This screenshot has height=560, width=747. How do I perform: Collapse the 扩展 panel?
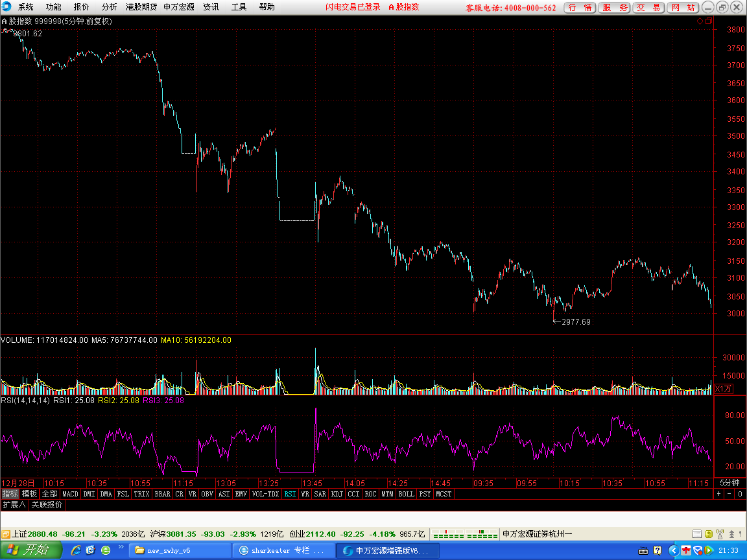(x=14, y=505)
